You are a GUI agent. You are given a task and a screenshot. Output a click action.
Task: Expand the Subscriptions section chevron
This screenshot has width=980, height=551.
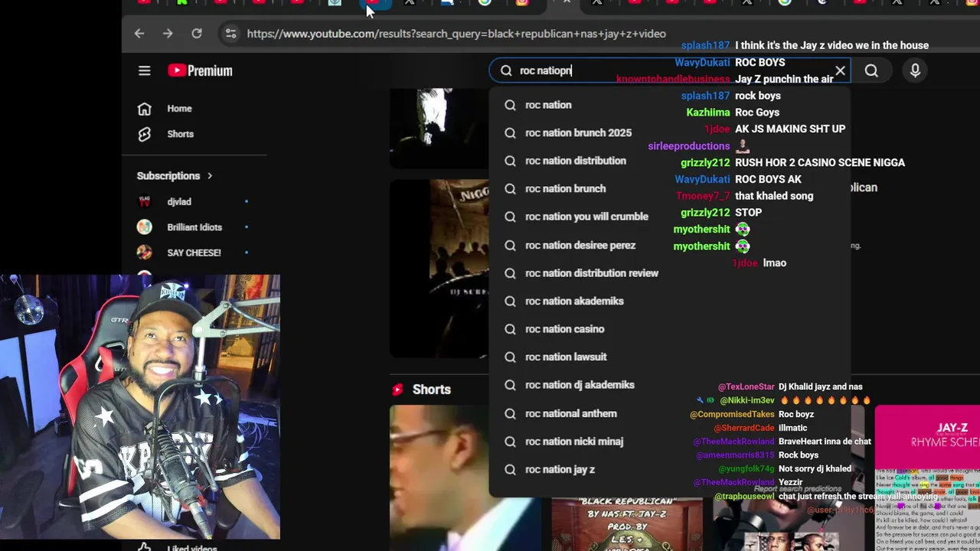tap(210, 176)
